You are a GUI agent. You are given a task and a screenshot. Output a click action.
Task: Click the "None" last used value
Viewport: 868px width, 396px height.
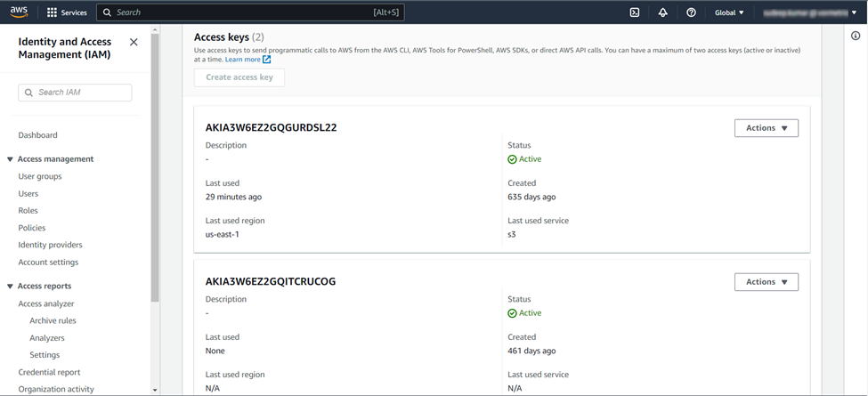coord(215,351)
